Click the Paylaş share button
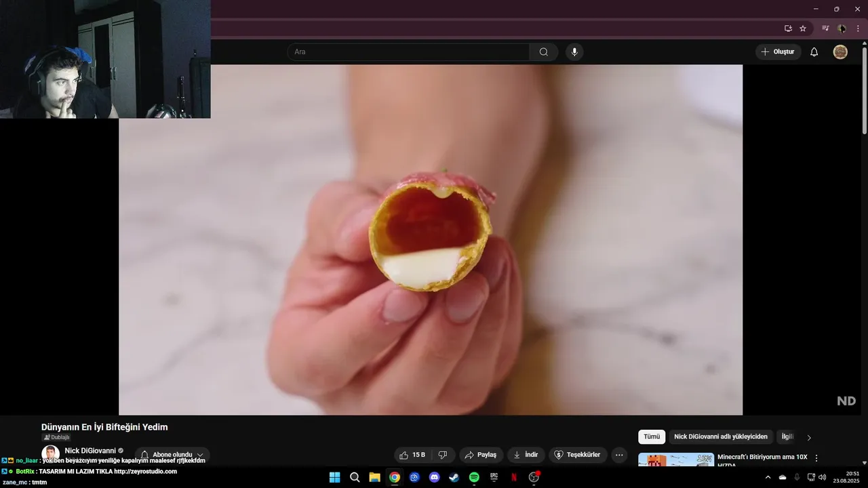 click(x=481, y=455)
